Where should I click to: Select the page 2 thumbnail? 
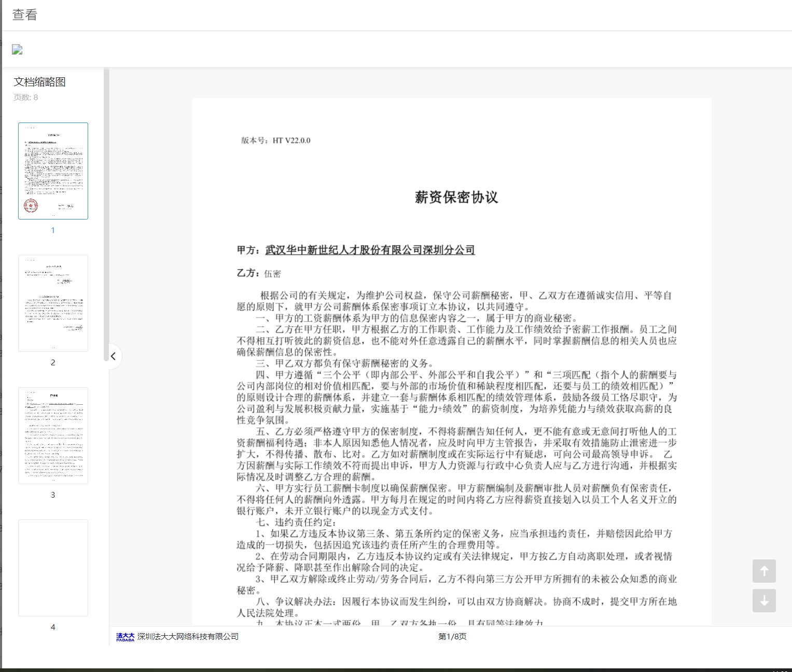pyautogui.click(x=53, y=303)
